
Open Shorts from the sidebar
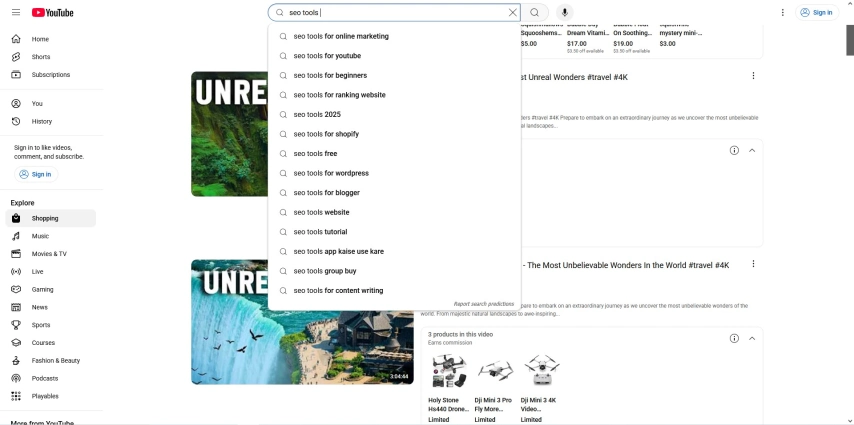click(x=40, y=57)
